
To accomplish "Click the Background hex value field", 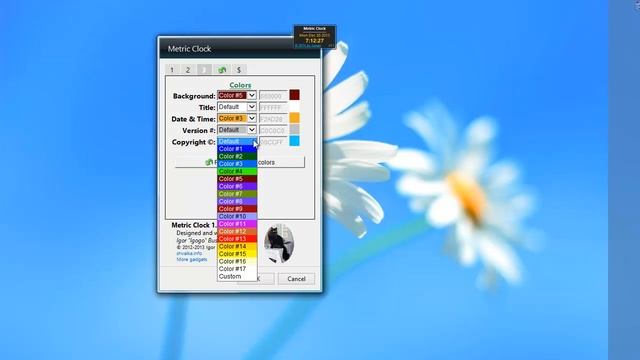I will 273,96.
